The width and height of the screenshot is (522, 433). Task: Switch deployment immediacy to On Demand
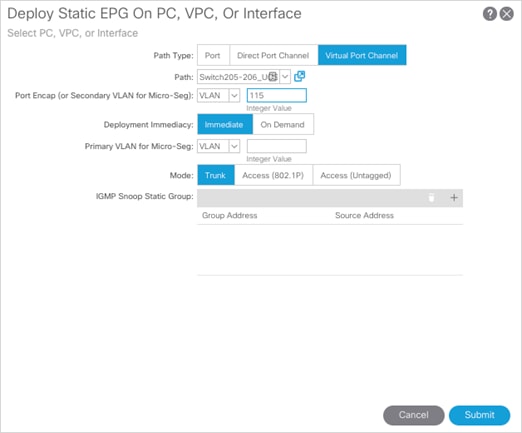click(x=283, y=124)
